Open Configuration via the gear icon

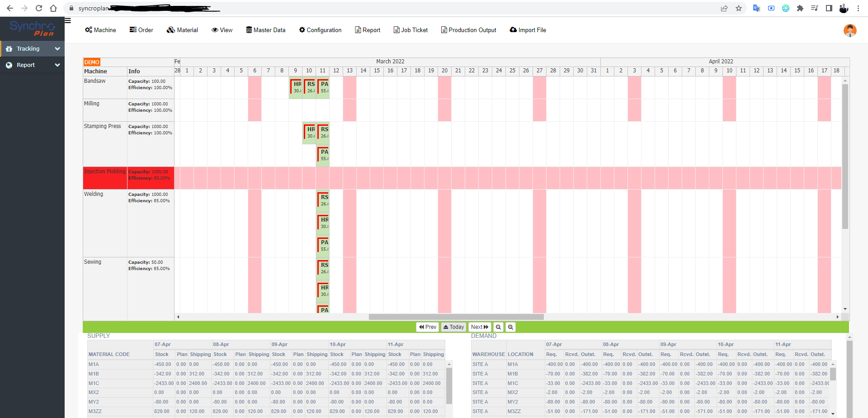coord(302,30)
